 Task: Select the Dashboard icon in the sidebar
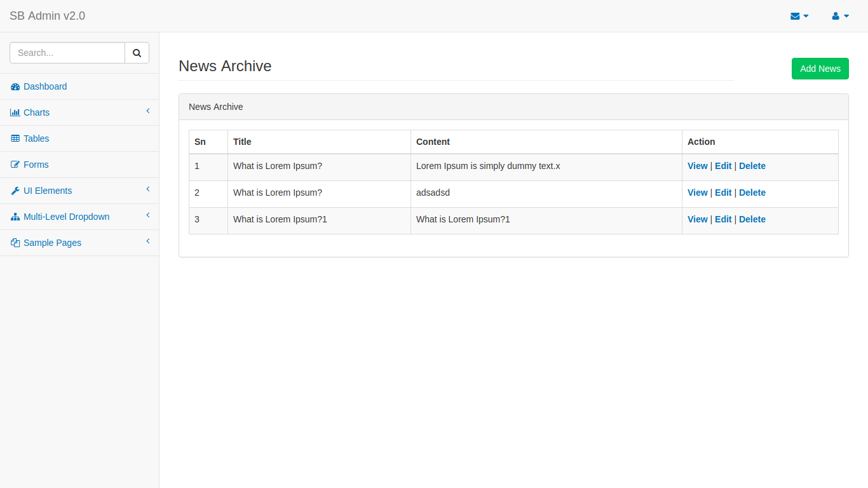click(15, 86)
